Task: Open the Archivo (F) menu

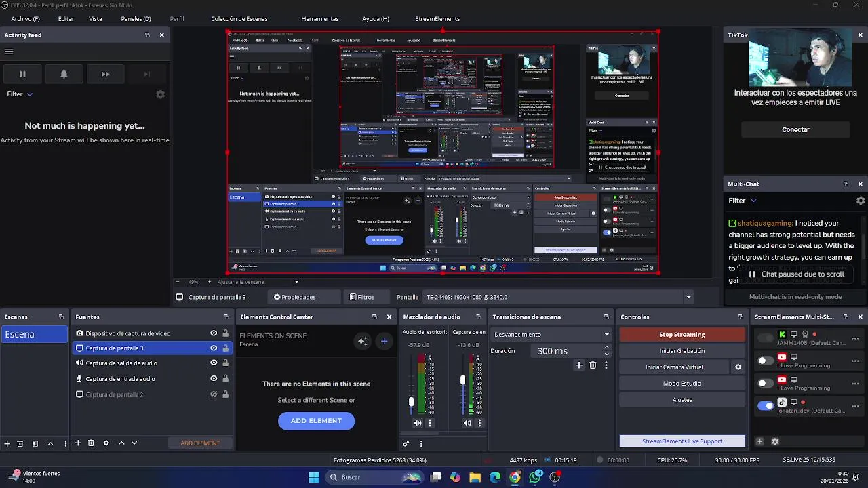Action: 25,19
